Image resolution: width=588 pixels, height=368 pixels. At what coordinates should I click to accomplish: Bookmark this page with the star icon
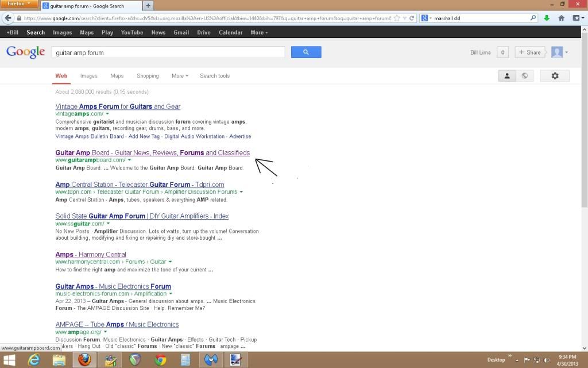pos(397,18)
